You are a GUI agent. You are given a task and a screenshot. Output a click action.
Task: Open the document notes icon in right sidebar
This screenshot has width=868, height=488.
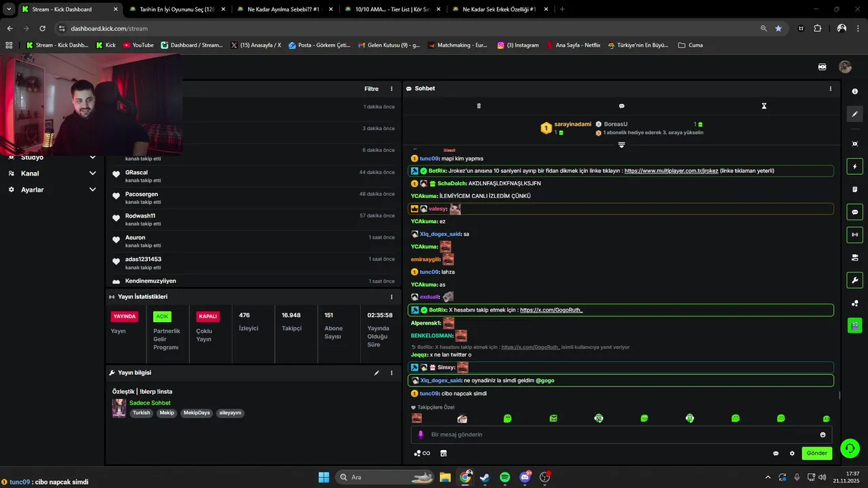tap(854, 189)
